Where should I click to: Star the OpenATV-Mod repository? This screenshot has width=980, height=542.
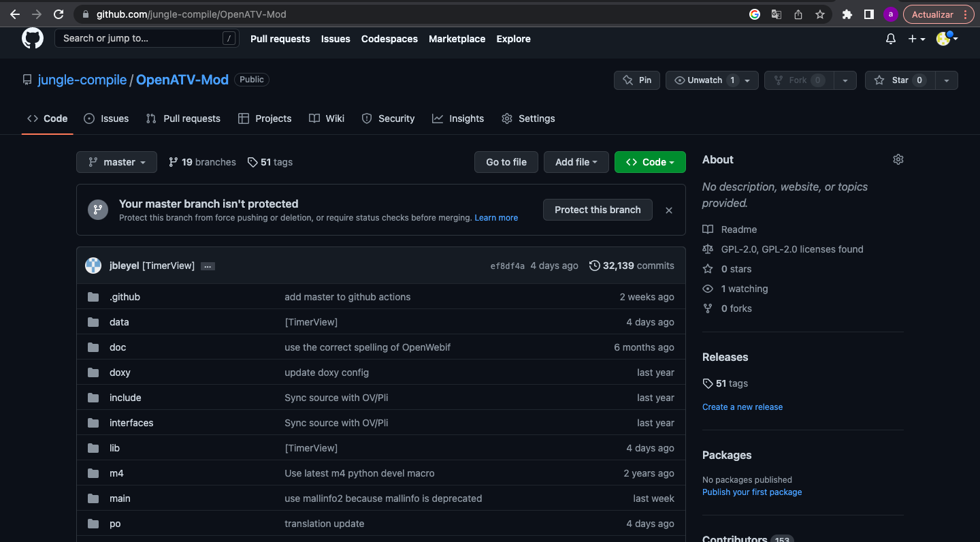click(x=900, y=80)
